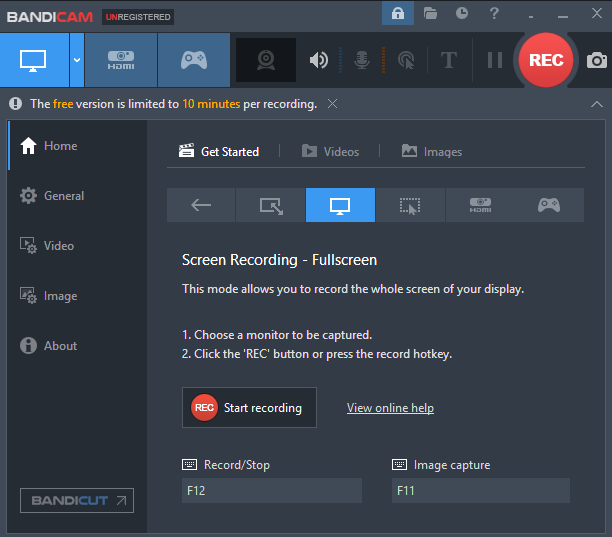Click the large red REC button

pyautogui.click(x=546, y=60)
